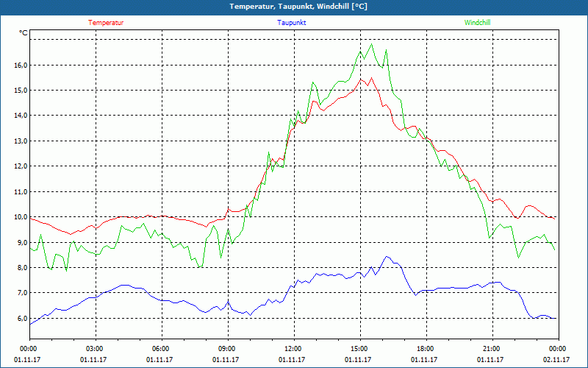This screenshot has height=368, width=588.
Task: Click the green Windchill legend label
Action: (x=477, y=23)
